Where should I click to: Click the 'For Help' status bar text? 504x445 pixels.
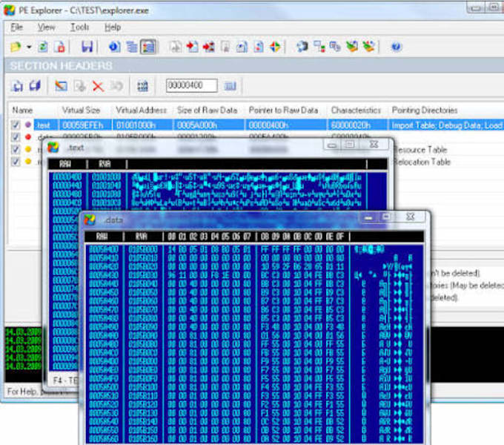click(21, 392)
